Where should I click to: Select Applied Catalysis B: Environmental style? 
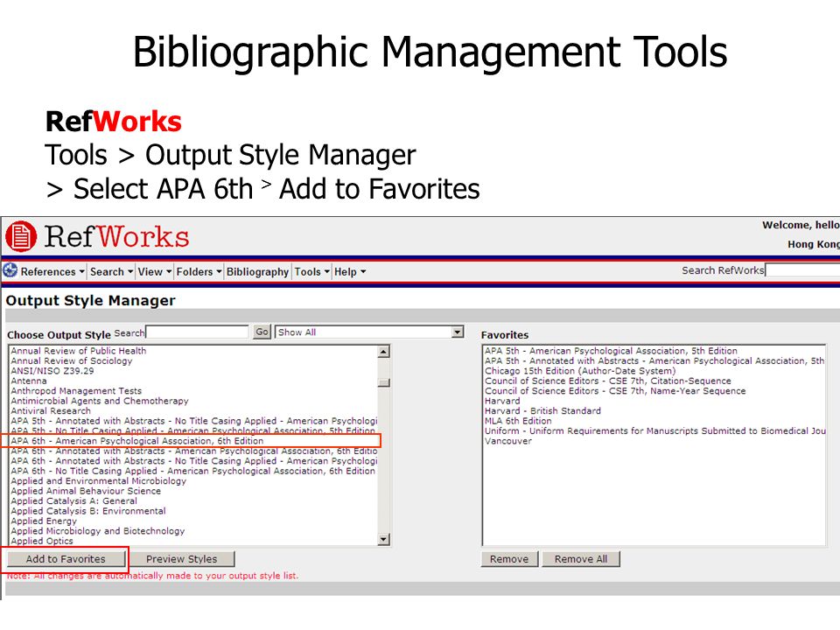click(88, 511)
